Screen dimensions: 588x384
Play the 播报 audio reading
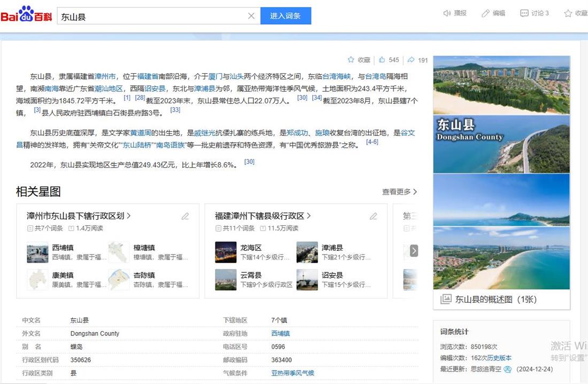454,13
